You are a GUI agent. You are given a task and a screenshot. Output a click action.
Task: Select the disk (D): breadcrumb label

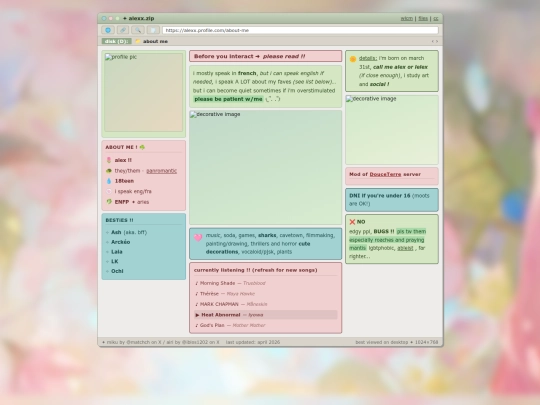coord(116,41)
